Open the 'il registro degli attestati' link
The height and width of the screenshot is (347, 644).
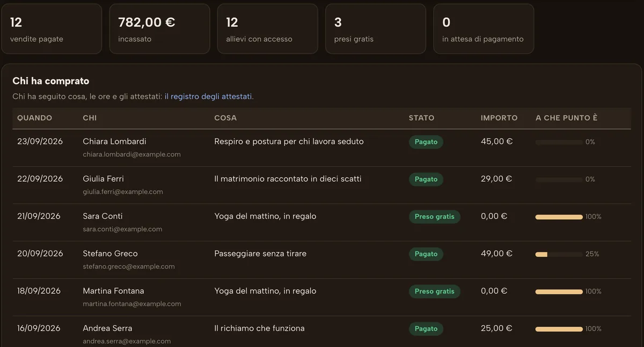[208, 97]
